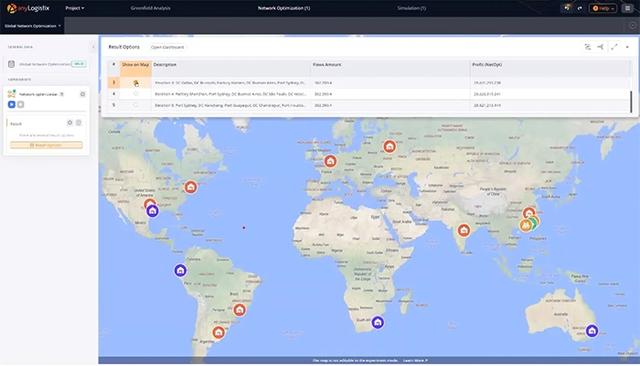
Task: Click the badge next to Global Network Optimization
Action: pos(79,64)
